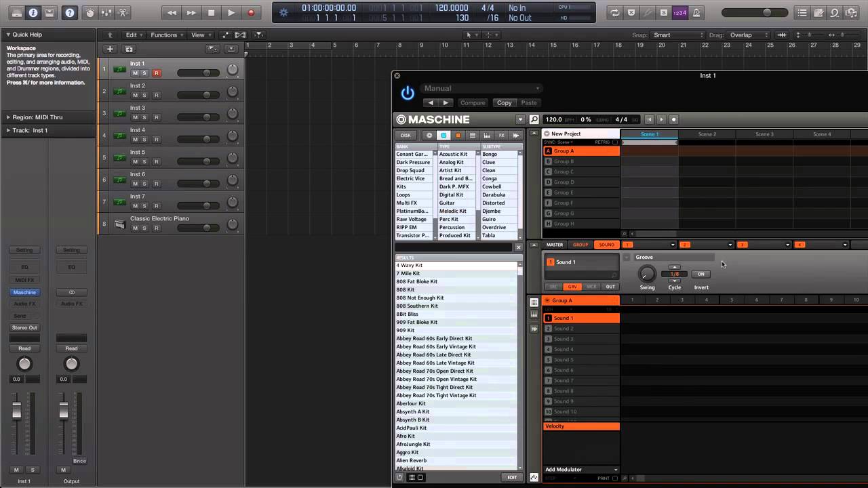868x488 pixels.
Task: Click the OUT button under Sound 1
Action: pos(610,287)
